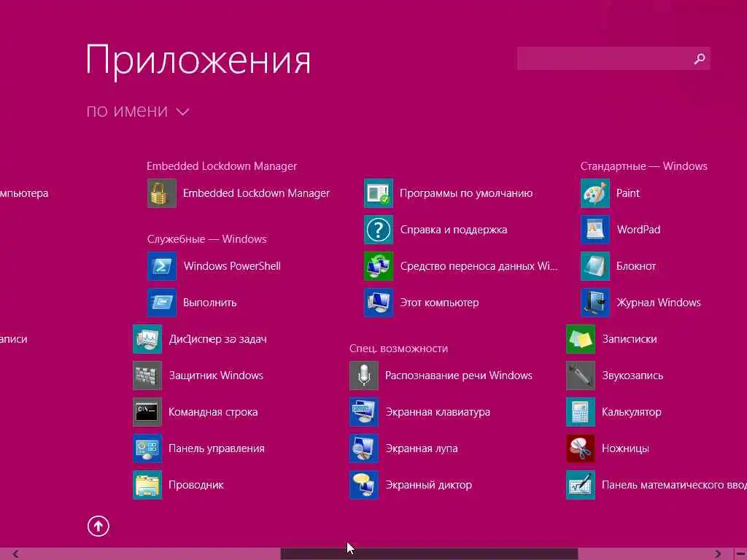Click the 'Защитник Windows' label
Screen dimensions: 747x560
tap(216, 376)
